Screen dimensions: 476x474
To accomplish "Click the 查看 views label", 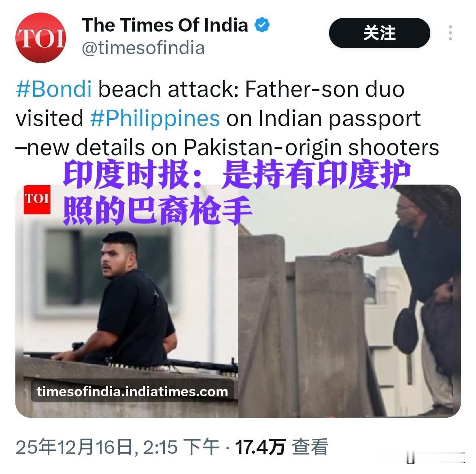I will (x=310, y=447).
